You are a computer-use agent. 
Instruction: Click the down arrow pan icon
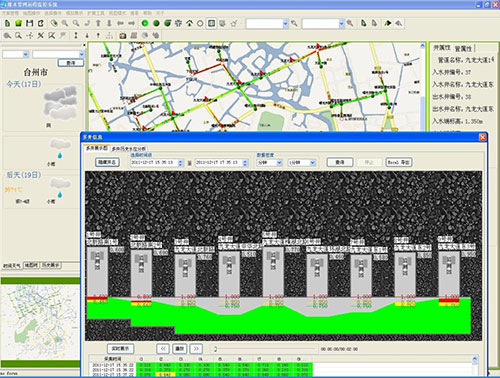click(109, 23)
